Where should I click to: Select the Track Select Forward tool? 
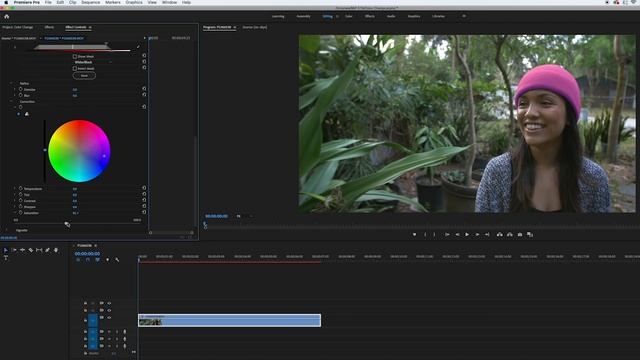click(x=14, y=250)
